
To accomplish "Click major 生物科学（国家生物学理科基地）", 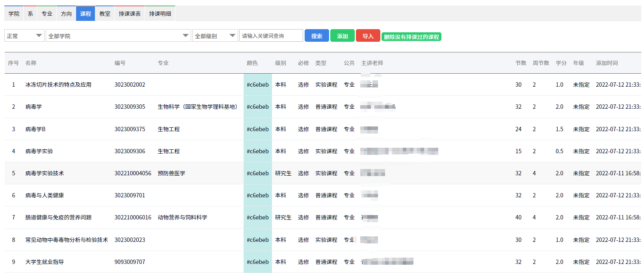I will 199,107.
